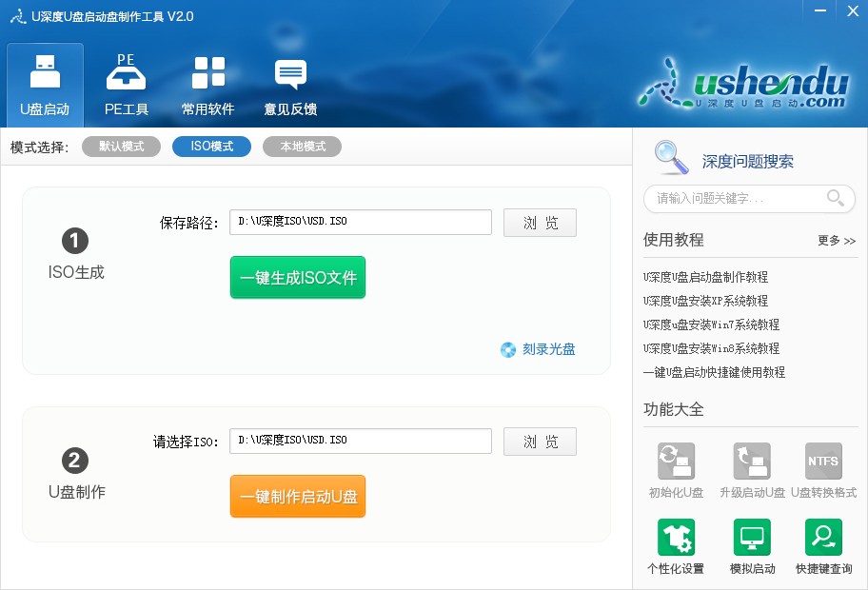Click the NTFS U盘转换格式 icon
The height and width of the screenshot is (590, 868).
[x=823, y=461]
